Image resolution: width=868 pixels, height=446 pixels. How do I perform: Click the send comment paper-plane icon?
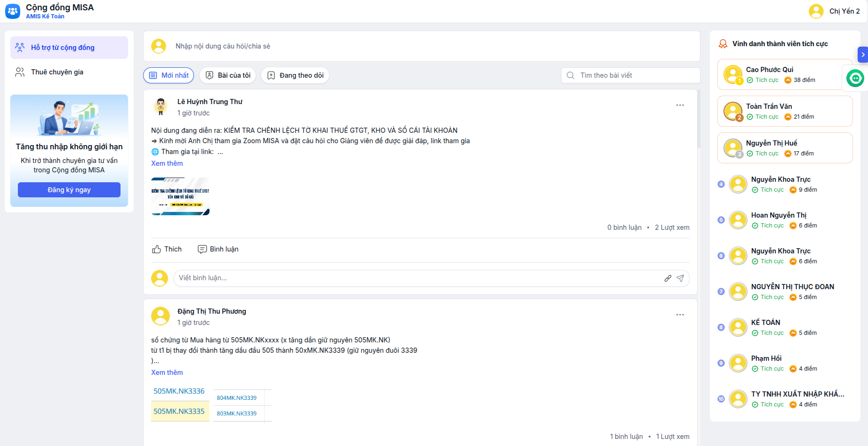point(680,278)
